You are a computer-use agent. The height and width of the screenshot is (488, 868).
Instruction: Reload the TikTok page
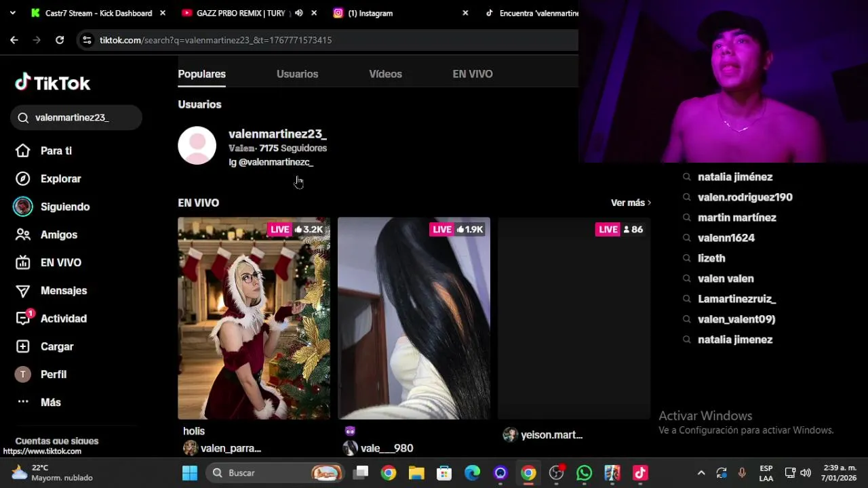pos(60,40)
